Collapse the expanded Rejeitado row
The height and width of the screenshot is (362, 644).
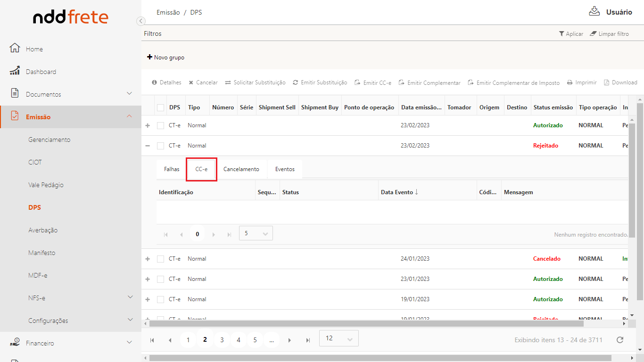point(148,146)
